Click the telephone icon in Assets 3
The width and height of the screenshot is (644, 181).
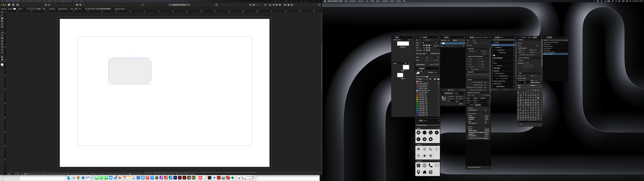(419, 165)
